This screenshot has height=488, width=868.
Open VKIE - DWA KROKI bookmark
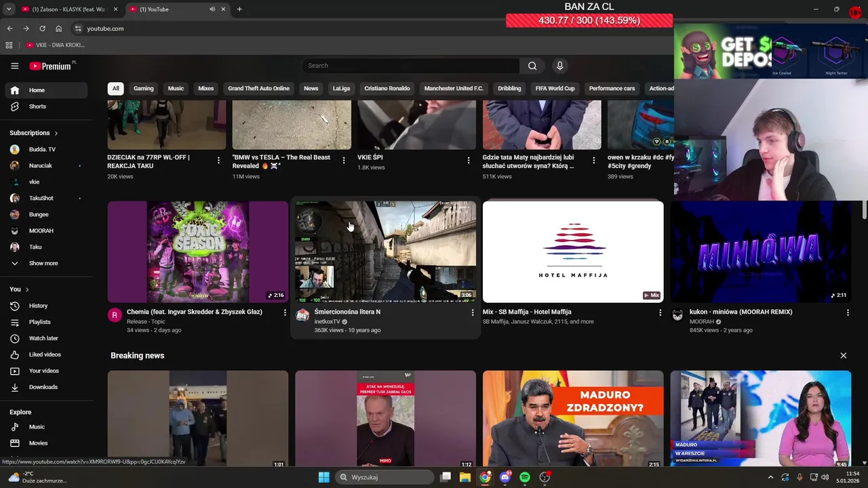[56, 45]
